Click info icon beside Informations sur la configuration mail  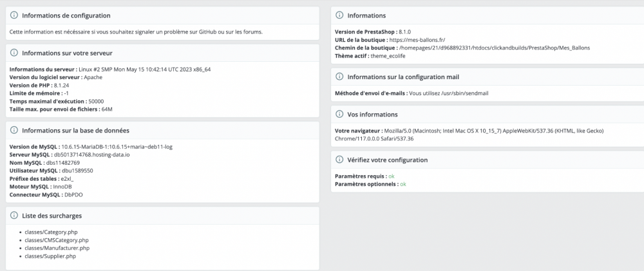(x=339, y=77)
